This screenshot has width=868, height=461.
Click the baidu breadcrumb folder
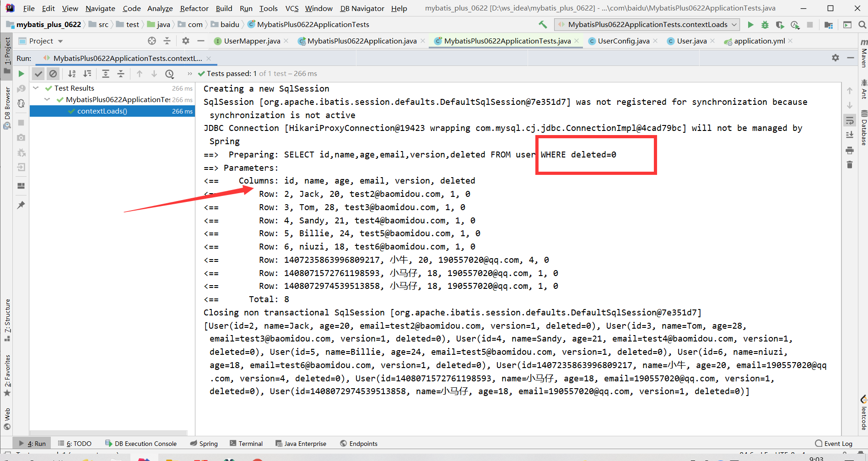[225, 25]
